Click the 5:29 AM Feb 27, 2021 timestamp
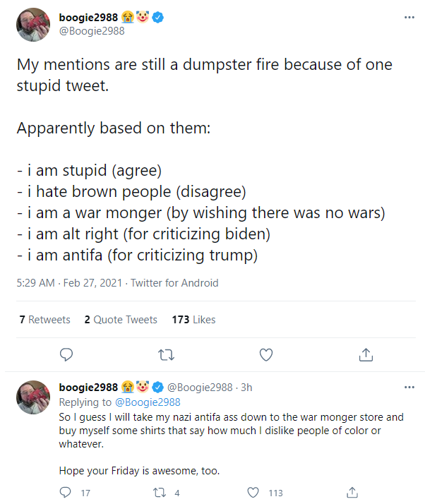The height and width of the screenshot is (504, 425). point(69,283)
